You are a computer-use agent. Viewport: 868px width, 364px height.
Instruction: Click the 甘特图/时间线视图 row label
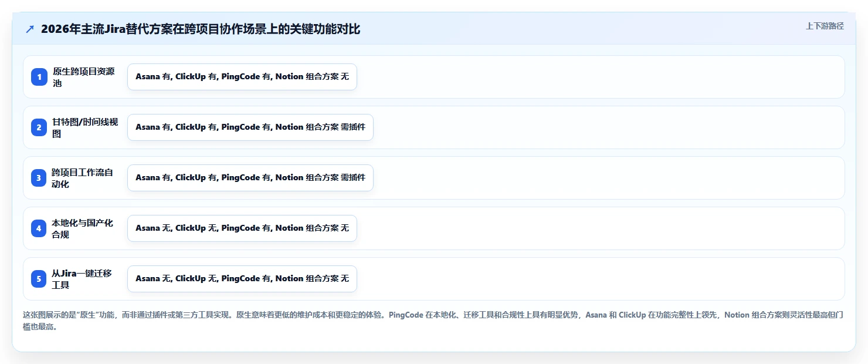(85, 127)
